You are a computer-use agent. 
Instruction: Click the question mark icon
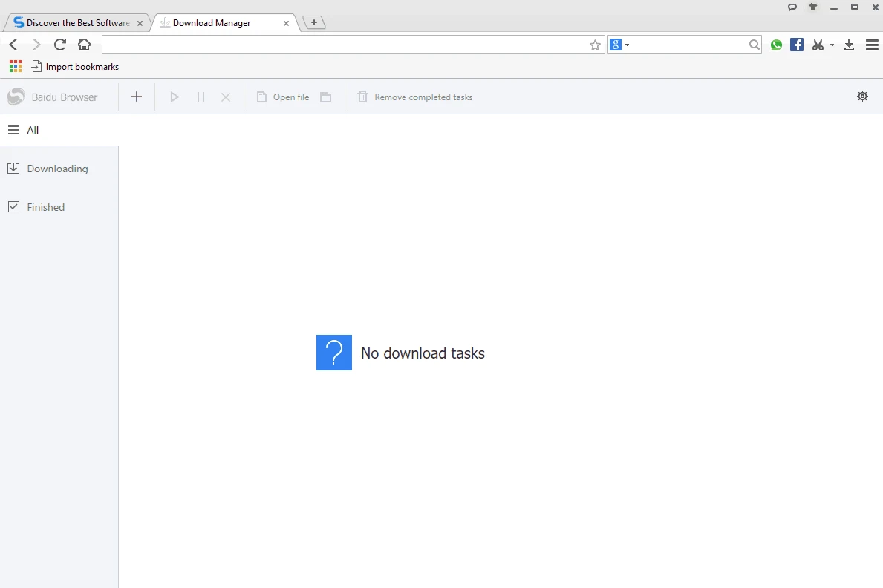coord(334,353)
